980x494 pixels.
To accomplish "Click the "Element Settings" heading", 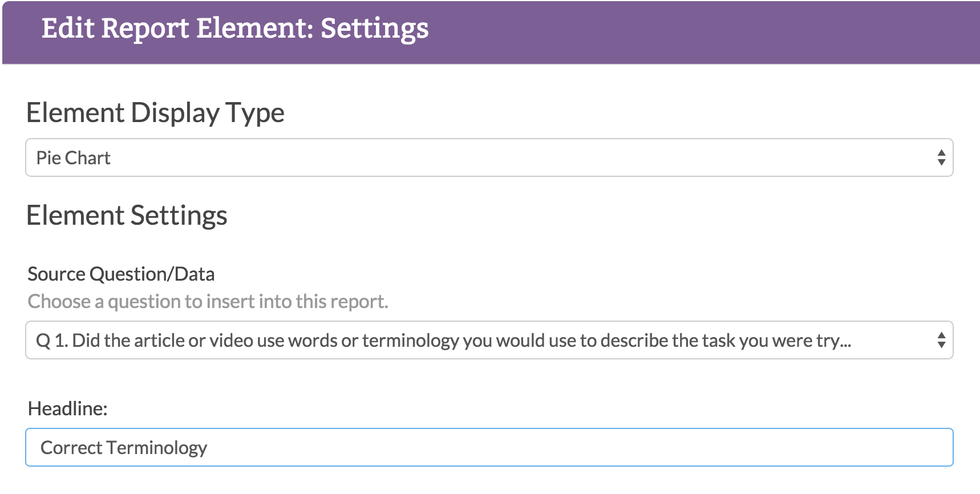I will 127,216.
